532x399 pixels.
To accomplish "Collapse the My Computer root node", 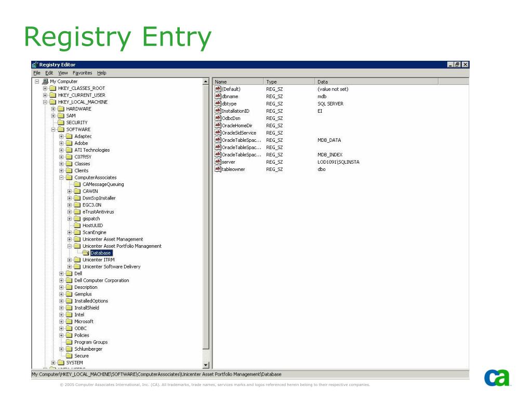I will click(x=37, y=82).
